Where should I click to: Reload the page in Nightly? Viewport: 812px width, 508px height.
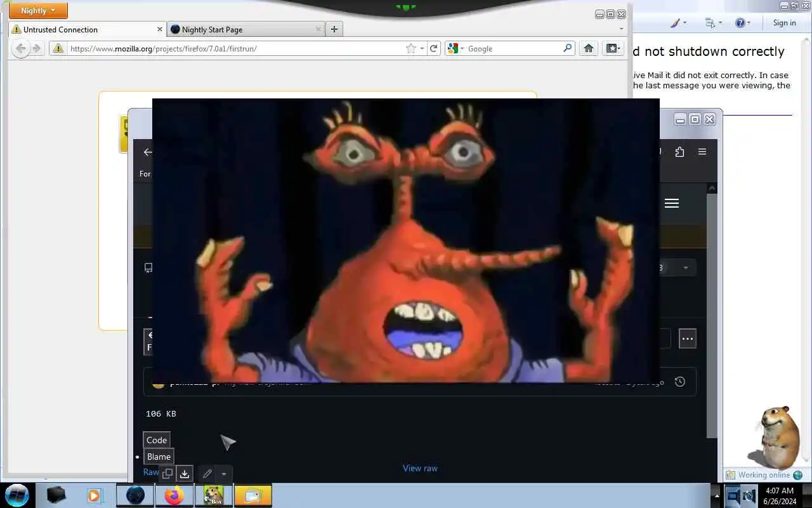click(x=434, y=48)
